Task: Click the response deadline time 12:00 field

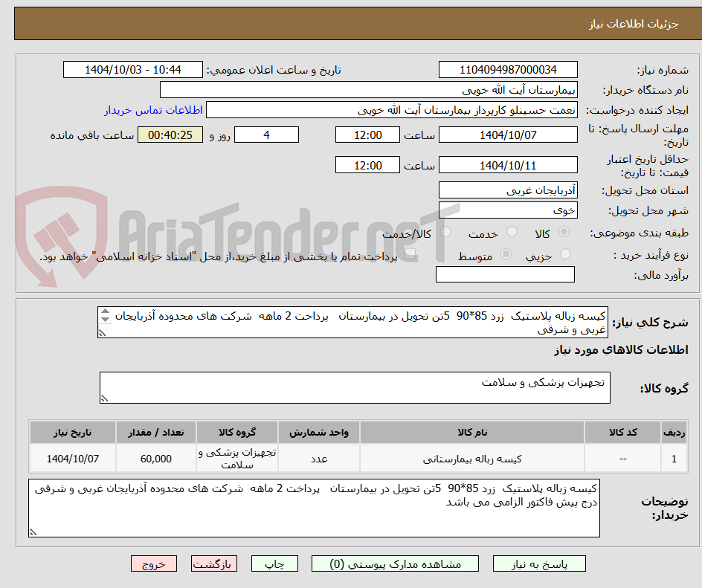Action: (367, 135)
